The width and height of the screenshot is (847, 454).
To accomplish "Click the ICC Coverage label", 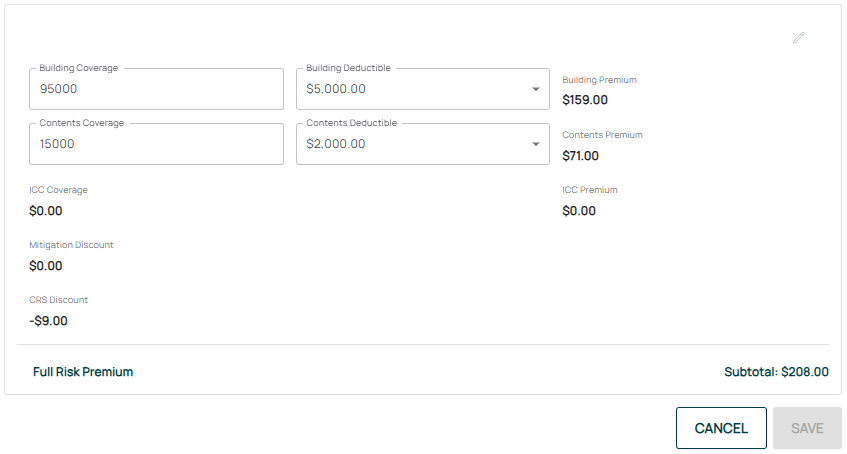I will click(59, 190).
